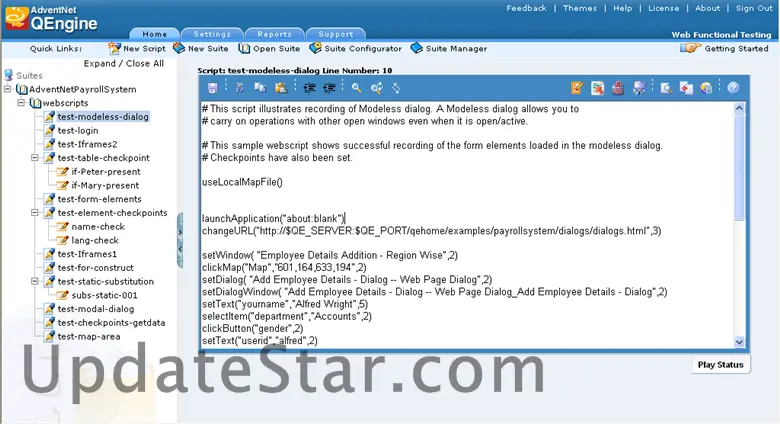Screen dimensions: 780x424
Task: Click the New Script quick link icon
Action: [114, 48]
